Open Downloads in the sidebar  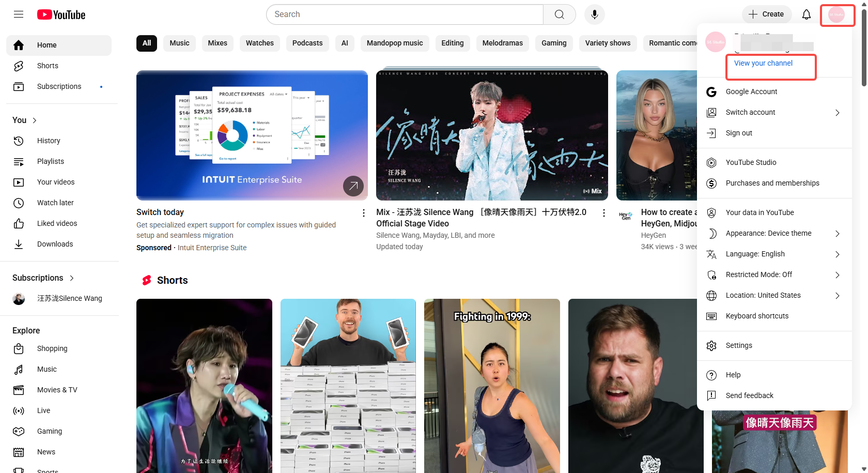point(59,244)
